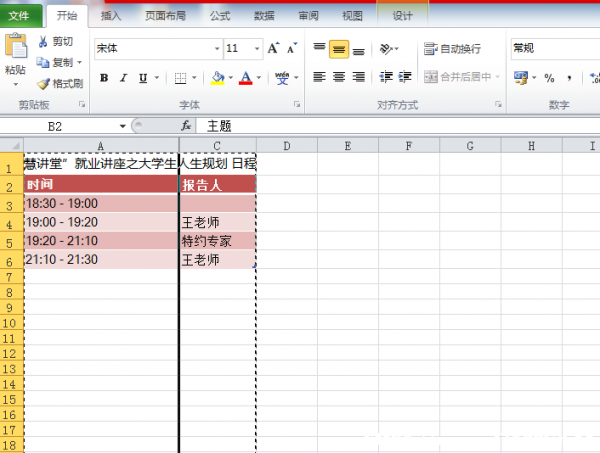Switch to 视图 View tab
This screenshot has width=600, height=453.
point(352,16)
